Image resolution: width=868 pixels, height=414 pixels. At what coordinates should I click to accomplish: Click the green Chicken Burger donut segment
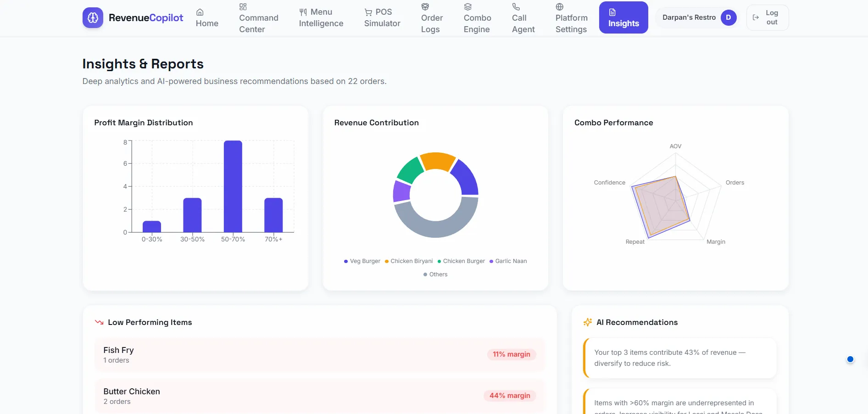tap(410, 171)
